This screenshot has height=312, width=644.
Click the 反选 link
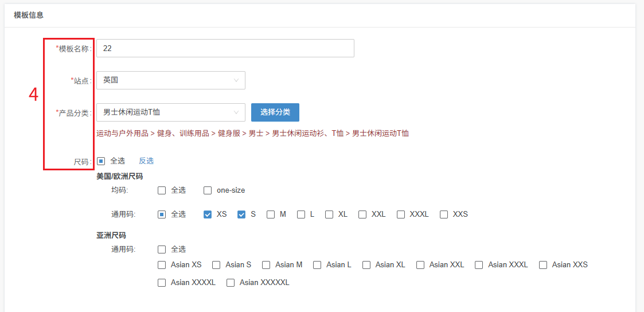click(146, 161)
